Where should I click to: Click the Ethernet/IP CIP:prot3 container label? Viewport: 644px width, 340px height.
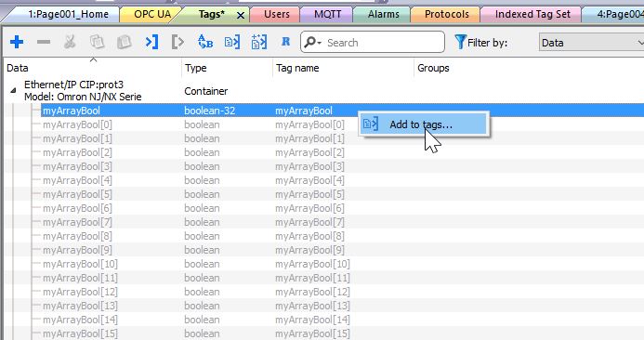click(x=83, y=90)
